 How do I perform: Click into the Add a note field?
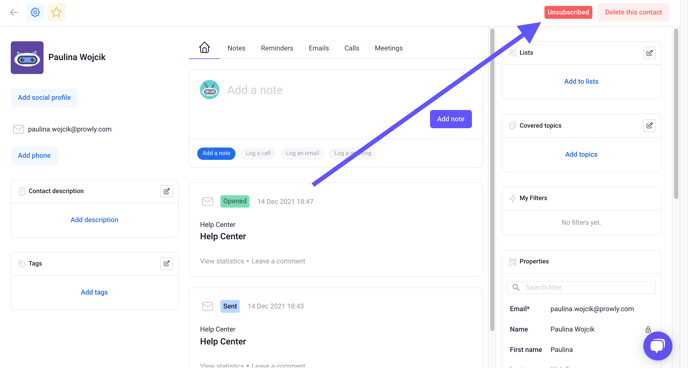click(x=254, y=90)
